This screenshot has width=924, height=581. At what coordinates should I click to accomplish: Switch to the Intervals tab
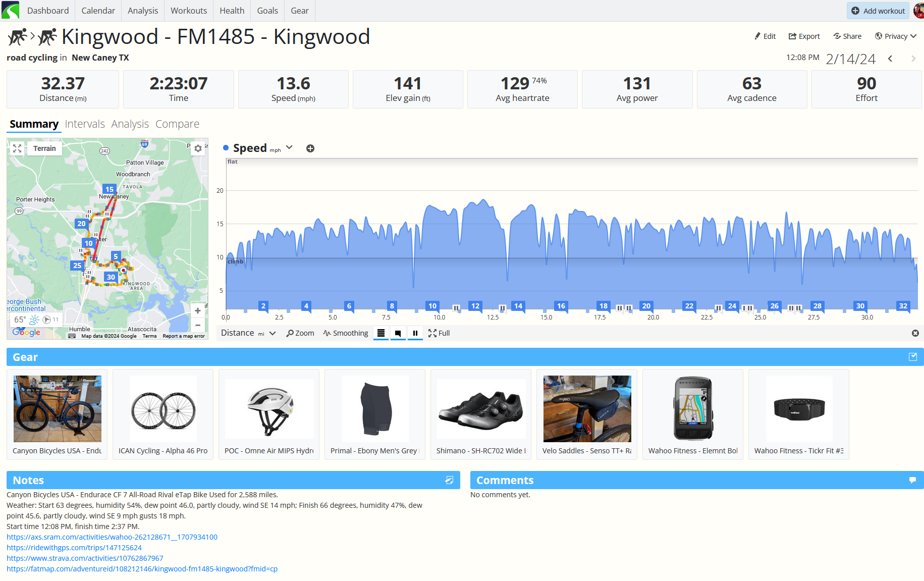click(x=85, y=124)
